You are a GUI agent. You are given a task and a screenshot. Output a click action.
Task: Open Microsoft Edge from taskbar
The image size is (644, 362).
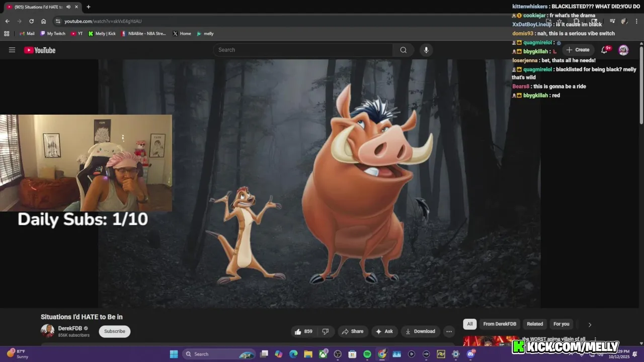[x=293, y=354]
